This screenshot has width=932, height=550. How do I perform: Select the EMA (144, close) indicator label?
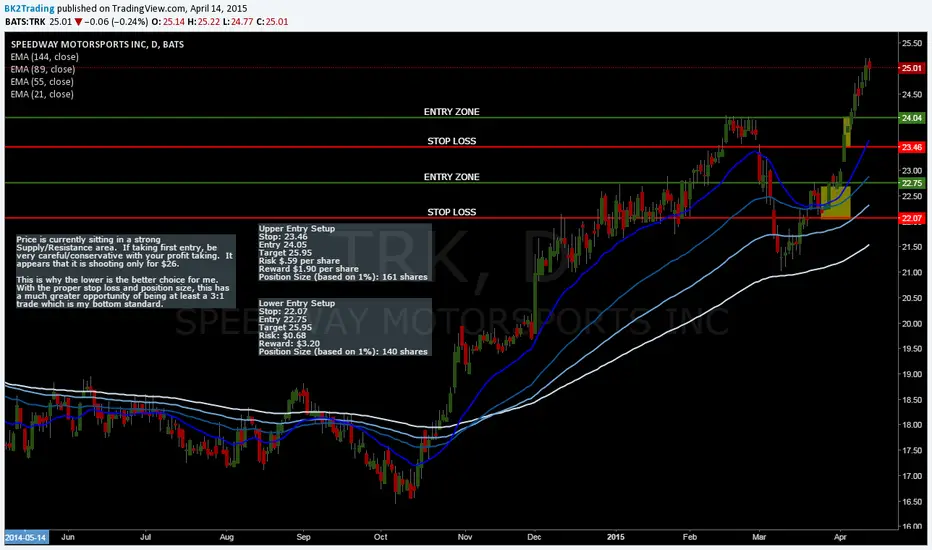45,56
